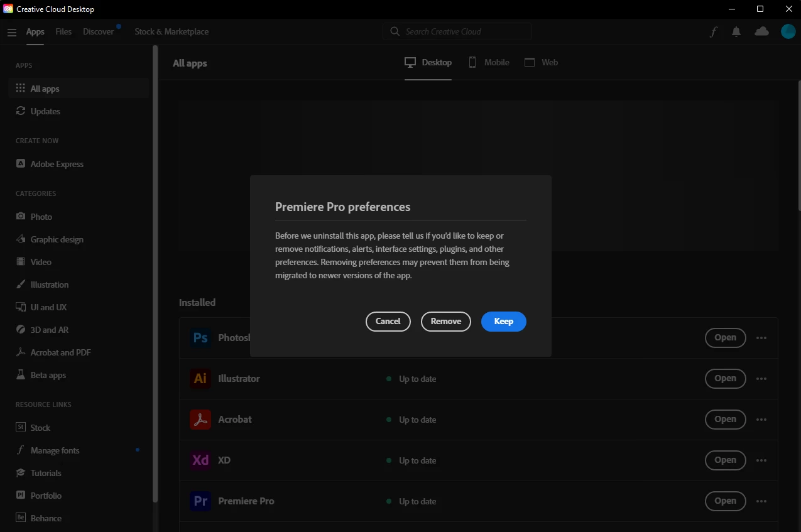Screen dimensions: 801x532
Task: Click the Portfolio Pf icon
Action: 21,496
